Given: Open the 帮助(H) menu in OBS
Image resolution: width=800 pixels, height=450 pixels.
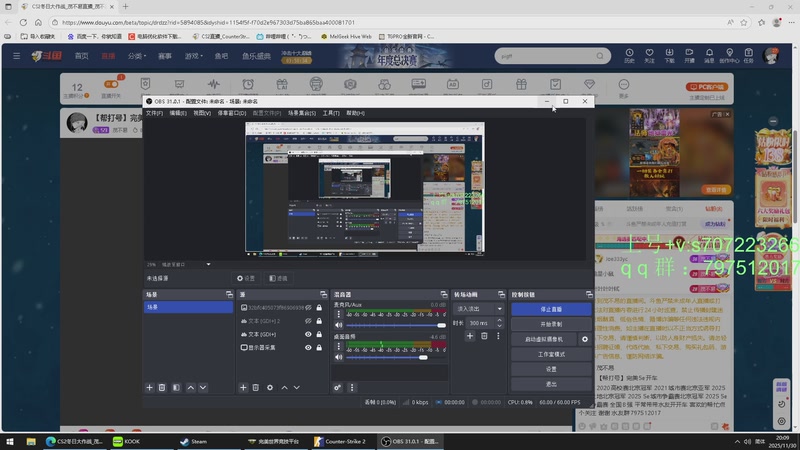Looking at the screenshot, I should coord(355,113).
